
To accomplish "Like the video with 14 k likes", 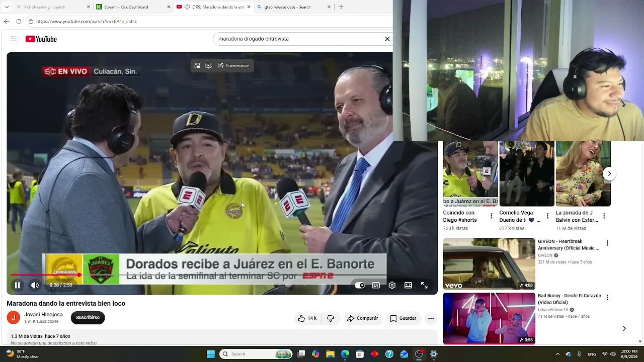I will click(x=307, y=318).
